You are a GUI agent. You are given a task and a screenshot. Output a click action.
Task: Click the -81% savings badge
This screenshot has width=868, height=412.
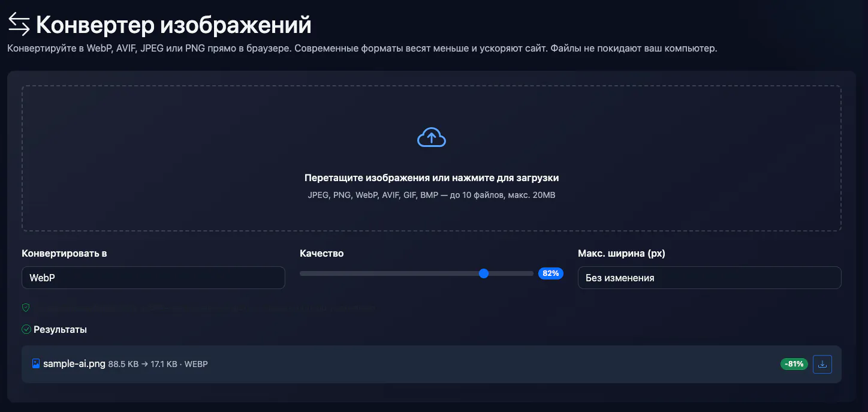[x=794, y=364]
